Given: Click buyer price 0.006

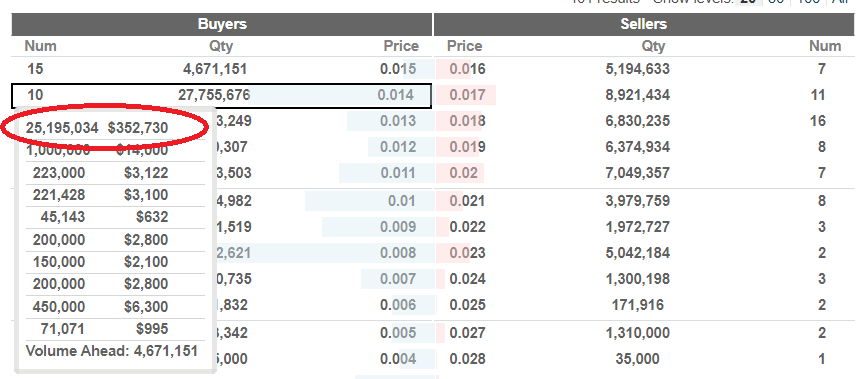Looking at the screenshot, I should 398,305.
